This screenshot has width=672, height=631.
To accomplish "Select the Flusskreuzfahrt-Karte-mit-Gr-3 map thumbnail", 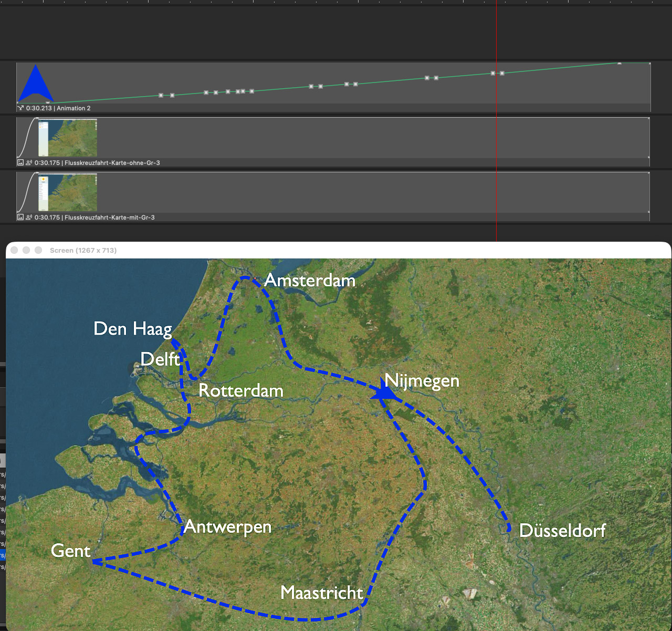I will coord(68,192).
